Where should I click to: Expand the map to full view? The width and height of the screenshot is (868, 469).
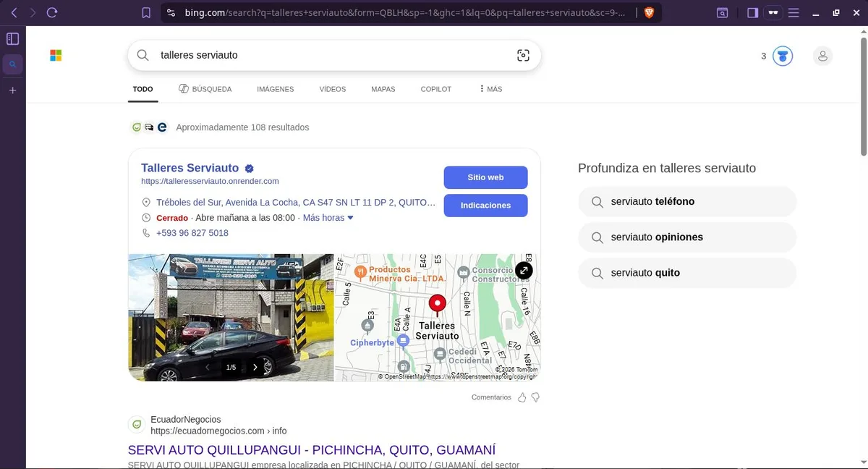click(524, 270)
